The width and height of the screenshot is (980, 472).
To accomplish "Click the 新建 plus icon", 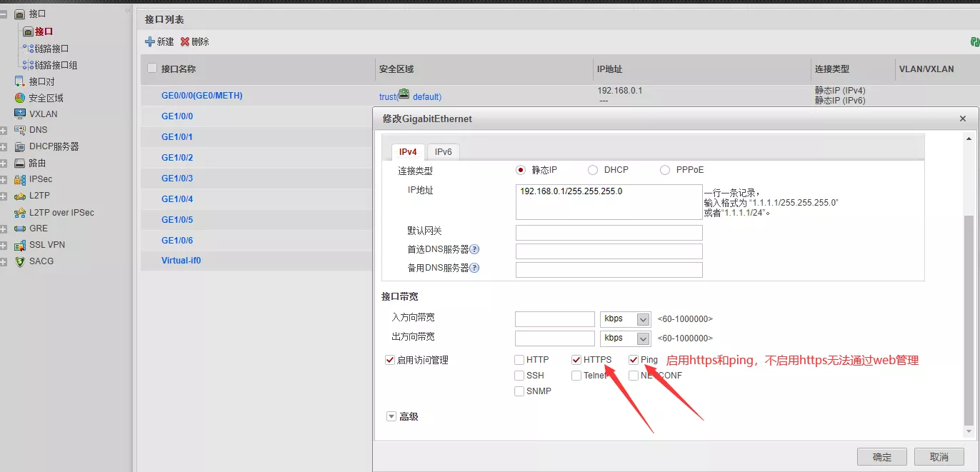I will 150,42.
